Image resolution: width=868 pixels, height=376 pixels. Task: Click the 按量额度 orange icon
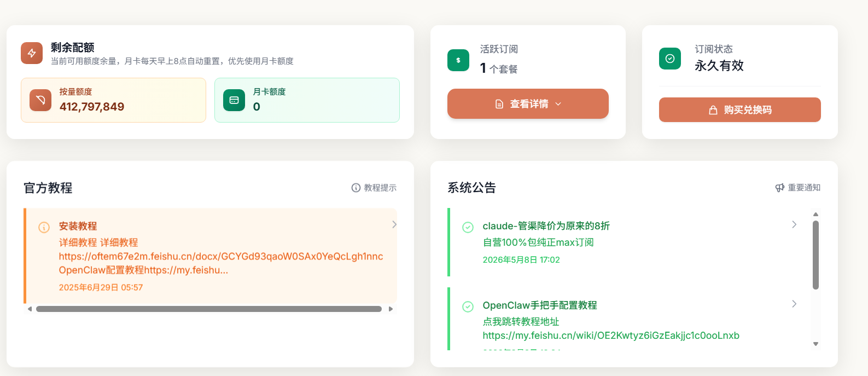[x=40, y=100]
